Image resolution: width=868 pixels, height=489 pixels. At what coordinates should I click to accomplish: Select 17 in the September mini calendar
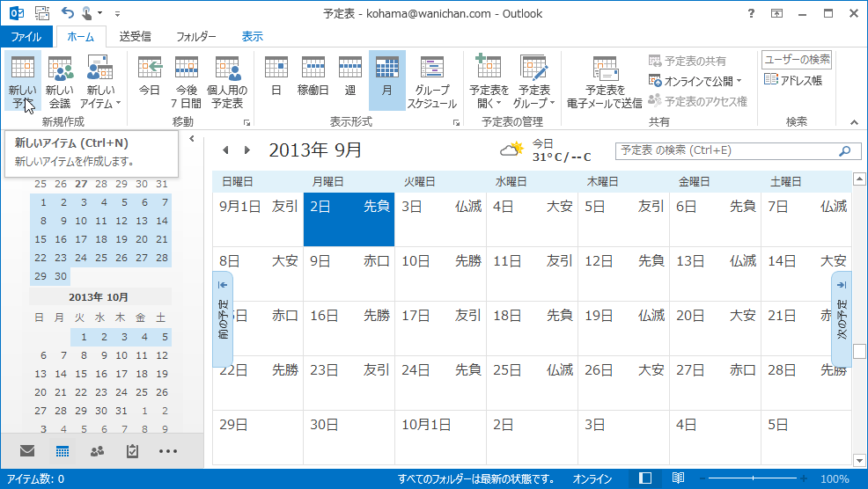(81, 239)
